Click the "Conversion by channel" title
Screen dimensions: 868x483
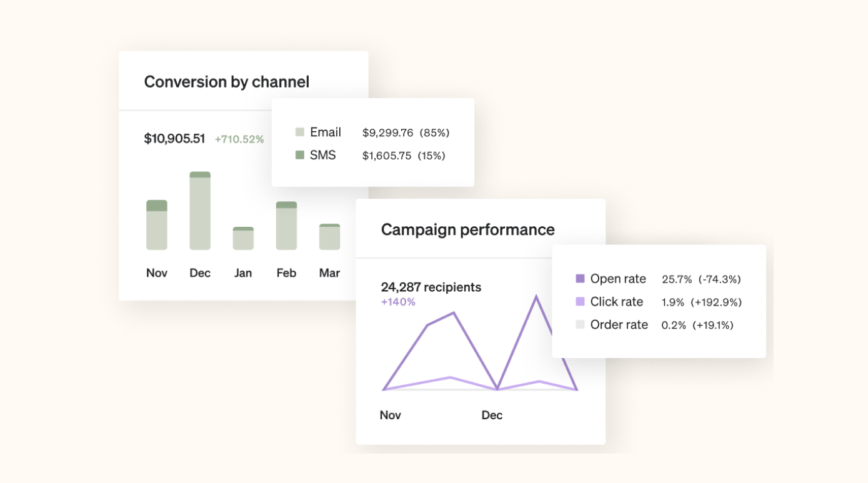click(x=227, y=82)
